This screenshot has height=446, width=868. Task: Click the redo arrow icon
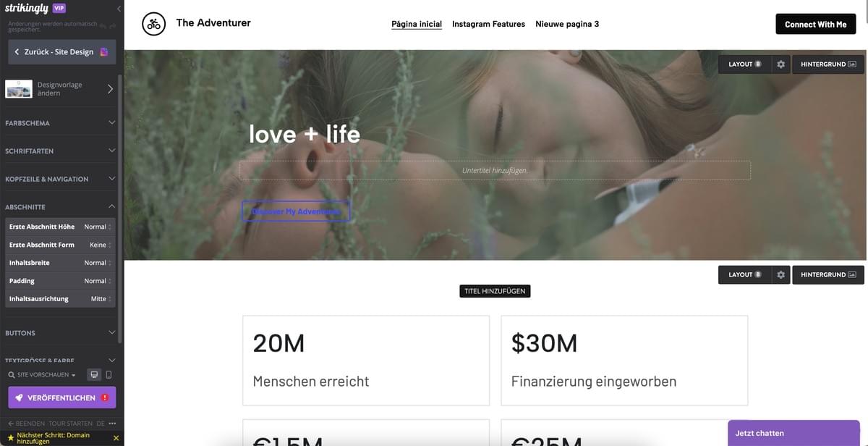(x=112, y=25)
